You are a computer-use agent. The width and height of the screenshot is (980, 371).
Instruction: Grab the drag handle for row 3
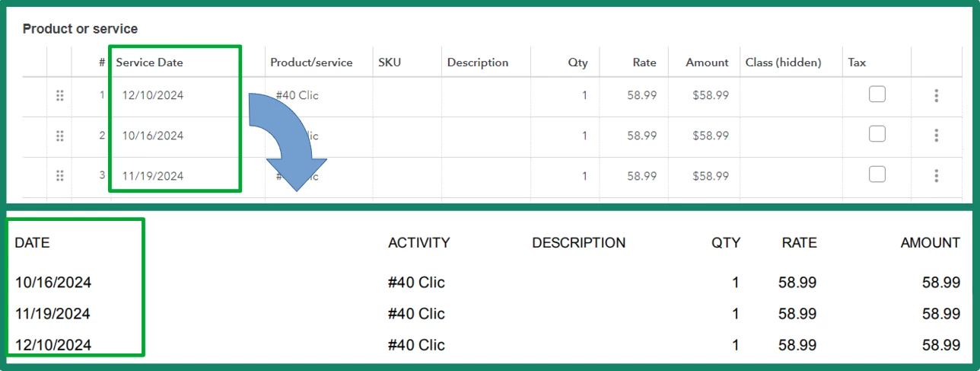tap(59, 176)
